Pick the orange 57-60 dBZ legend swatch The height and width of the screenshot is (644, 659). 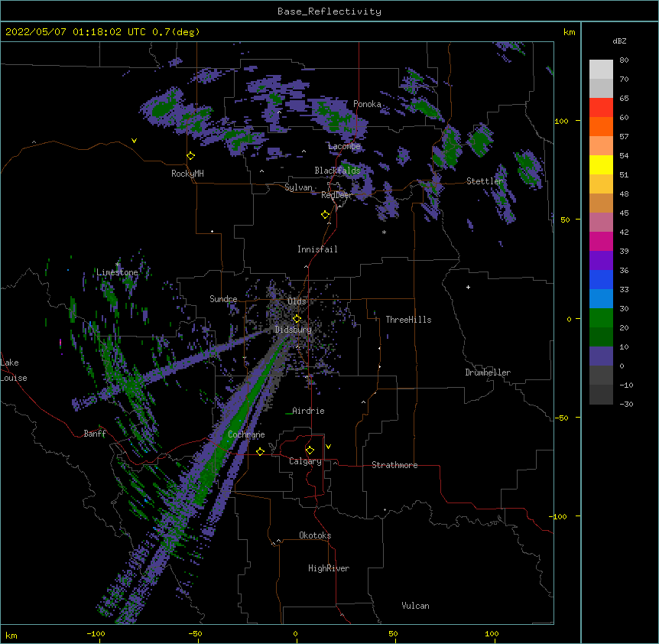[x=601, y=126]
